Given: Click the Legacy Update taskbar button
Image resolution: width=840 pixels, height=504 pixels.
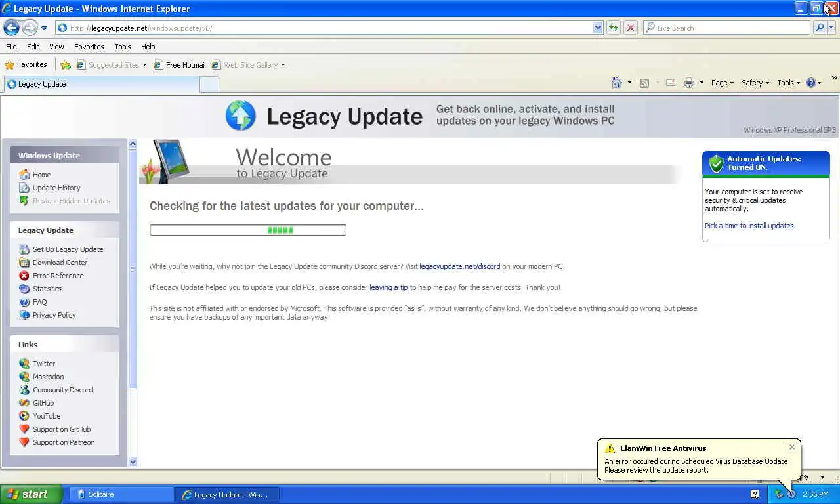Looking at the screenshot, I should pos(227,494).
